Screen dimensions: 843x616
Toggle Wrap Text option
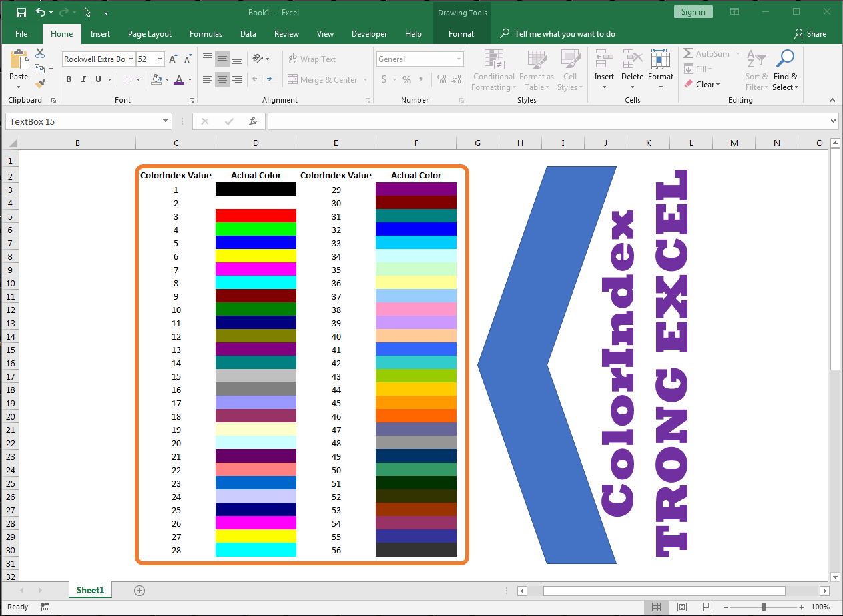point(312,59)
